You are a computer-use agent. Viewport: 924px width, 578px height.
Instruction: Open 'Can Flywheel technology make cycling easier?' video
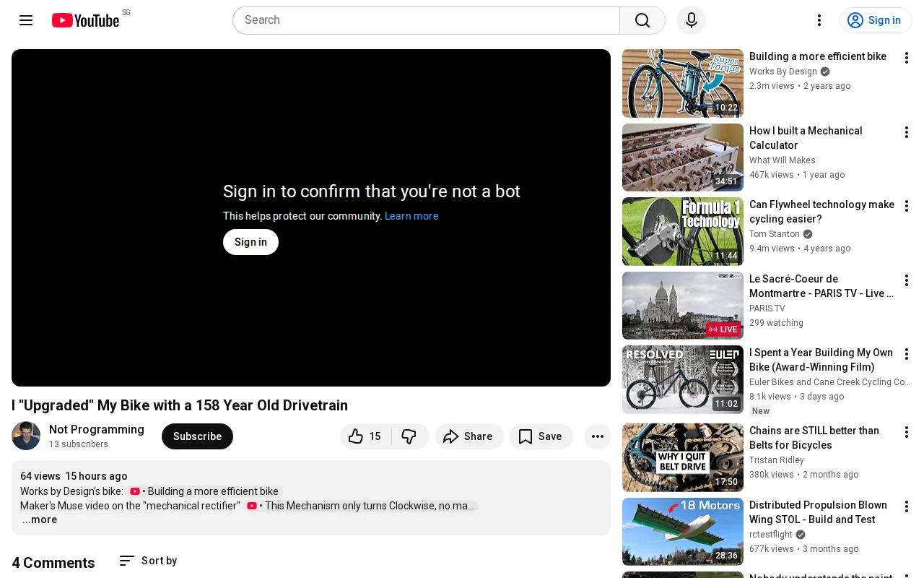click(x=821, y=212)
